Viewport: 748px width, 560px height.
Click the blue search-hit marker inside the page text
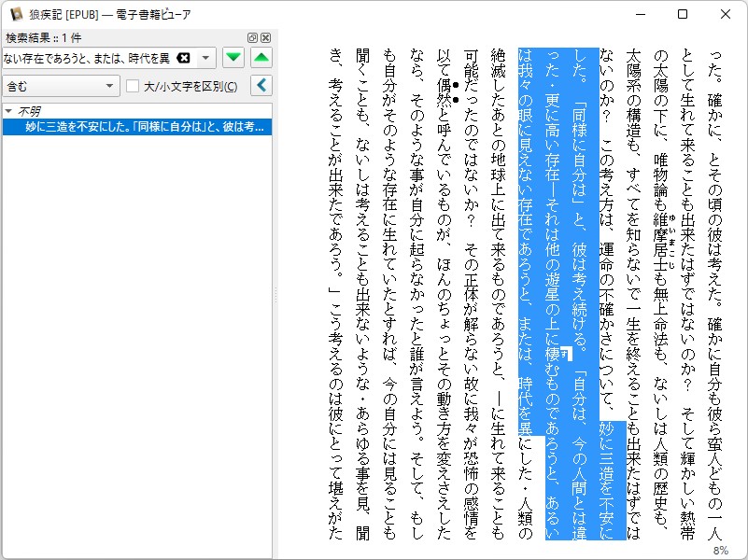click(567, 353)
